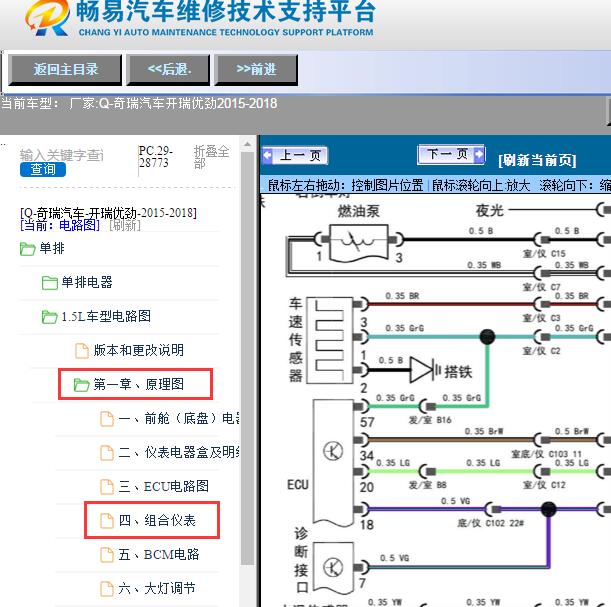The image size is (611, 607).
Task: Focus the keyword search input field
Action: pyautogui.click(x=62, y=155)
